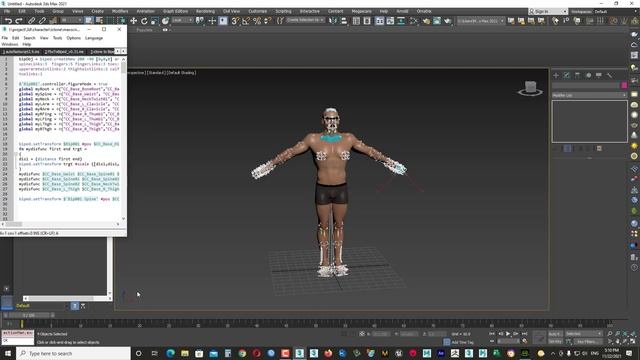This screenshot has height=360, width=640.
Task: Toggle 3D Snaps in toolbar
Action: pos(235,21)
